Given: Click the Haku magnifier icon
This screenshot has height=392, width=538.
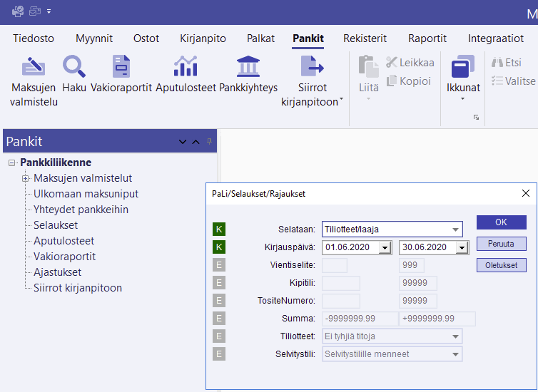Looking at the screenshot, I should (x=73, y=67).
